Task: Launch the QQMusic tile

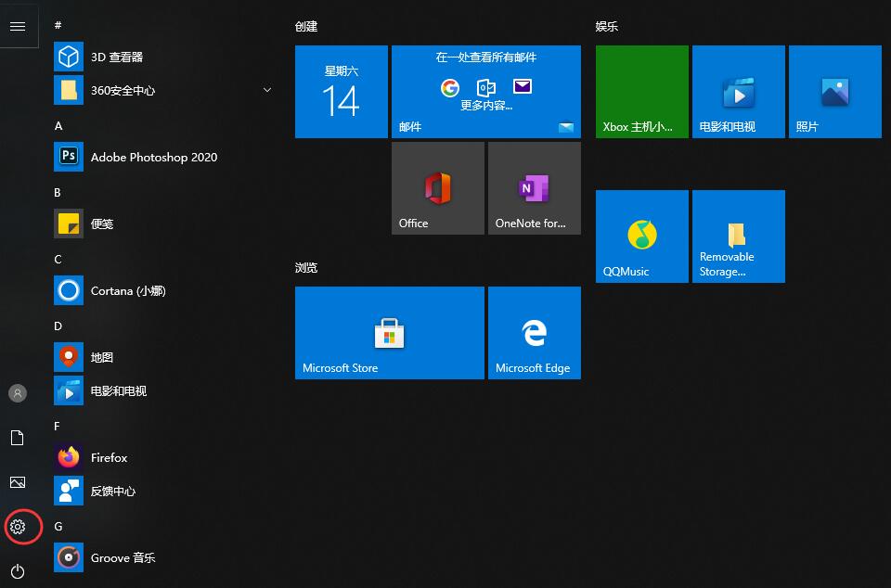Action: pyautogui.click(x=641, y=236)
